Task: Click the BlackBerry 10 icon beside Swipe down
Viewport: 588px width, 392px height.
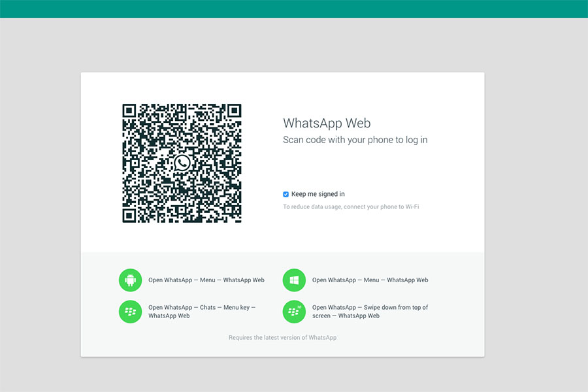Action: pos(294,312)
